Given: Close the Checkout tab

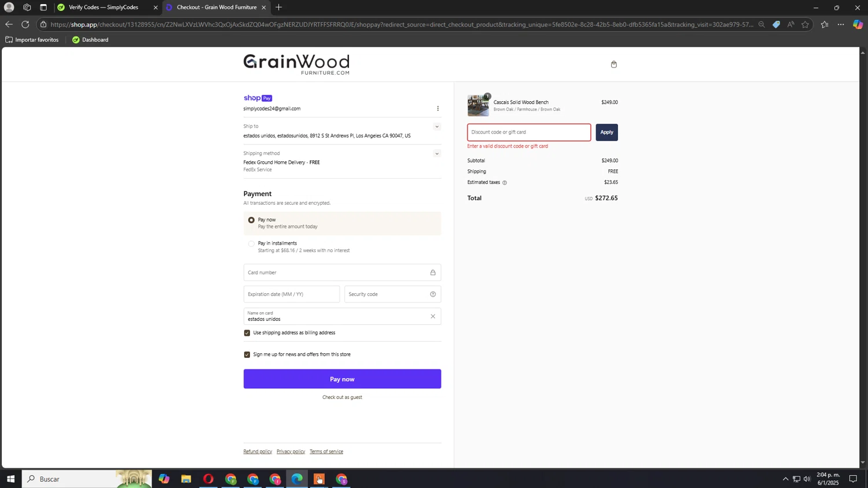Looking at the screenshot, I should click(x=263, y=8).
